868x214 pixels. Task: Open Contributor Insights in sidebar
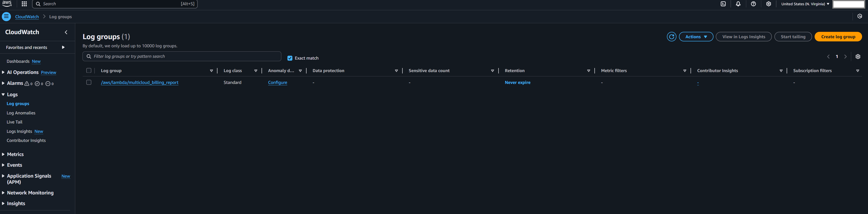26,141
